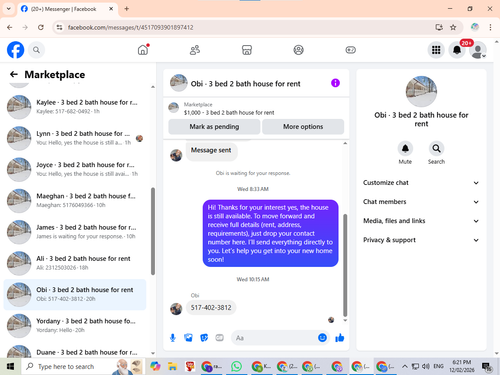Click the More options button
500x375 pixels.
[x=303, y=127]
